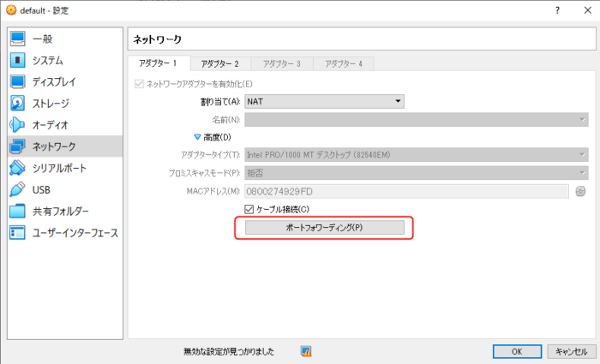Click the help question mark button
600x364 pixels.
click(x=557, y=10)
